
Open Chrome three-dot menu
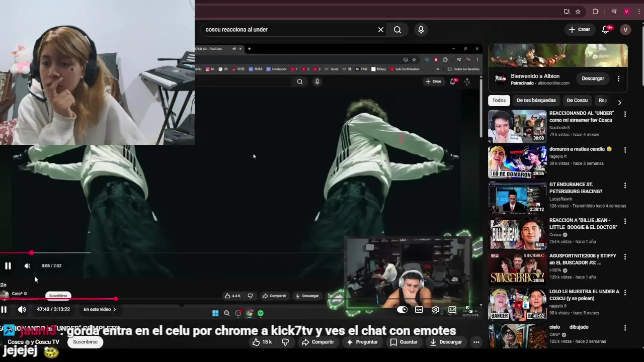click(x=638, y=12)
